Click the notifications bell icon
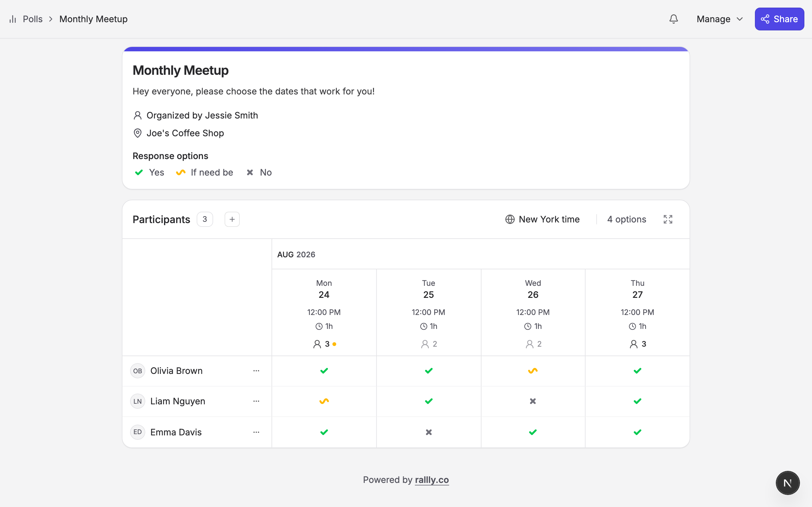 coord(673,19)
